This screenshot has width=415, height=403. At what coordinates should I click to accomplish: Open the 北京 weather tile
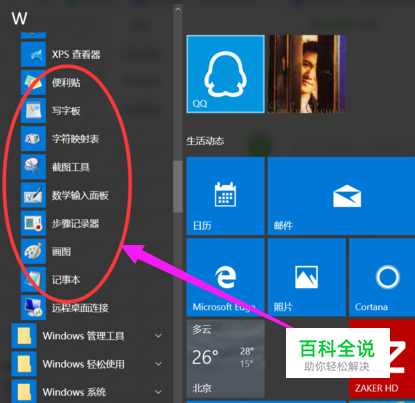[x=226, y=359]
